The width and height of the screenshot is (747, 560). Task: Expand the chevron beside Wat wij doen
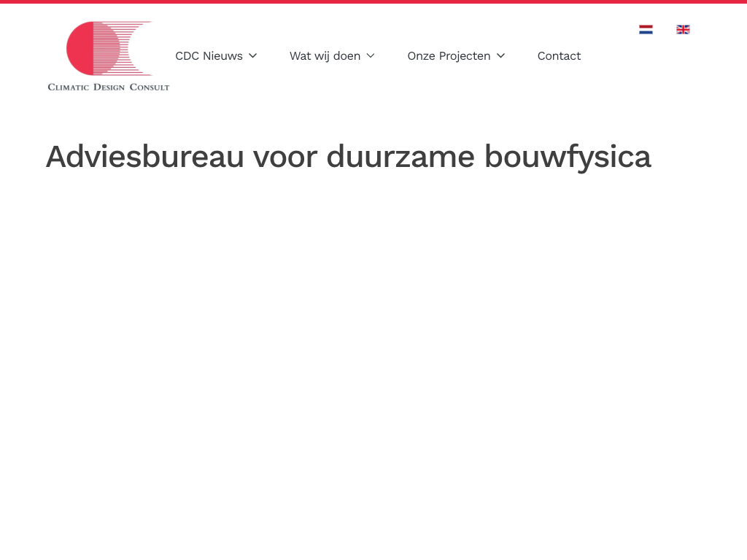click(371, 56)
